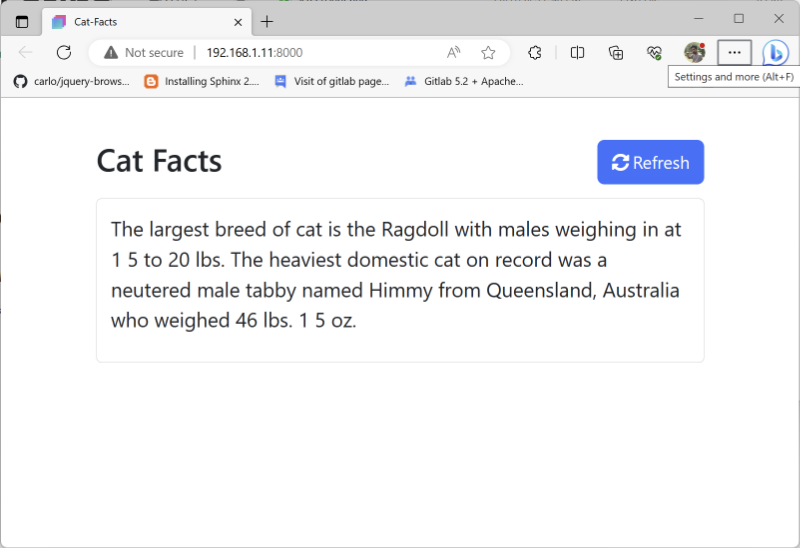Close the browser window
Viewport: 800px width, 548px height.
779,19
